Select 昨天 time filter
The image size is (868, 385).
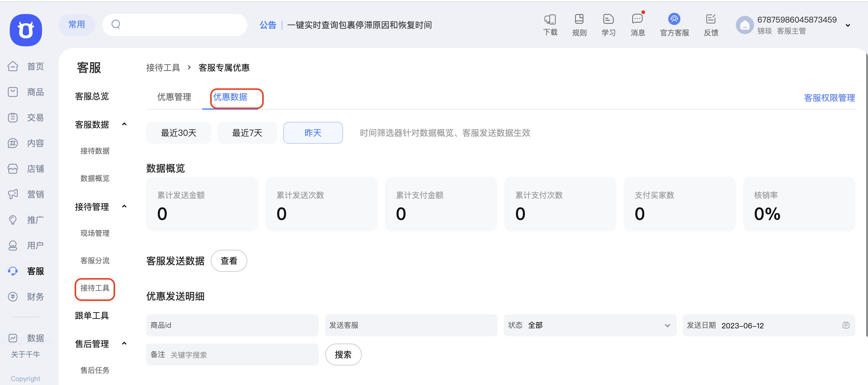point(313,133)
